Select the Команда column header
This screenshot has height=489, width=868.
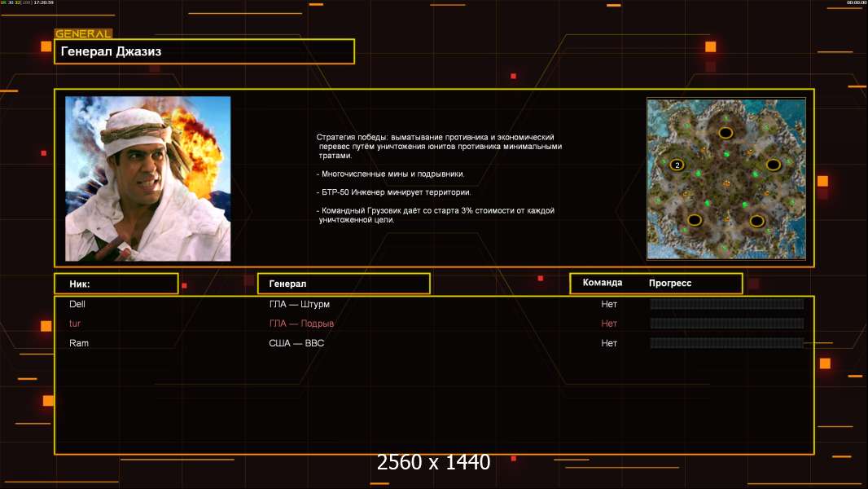pos(603,283)
